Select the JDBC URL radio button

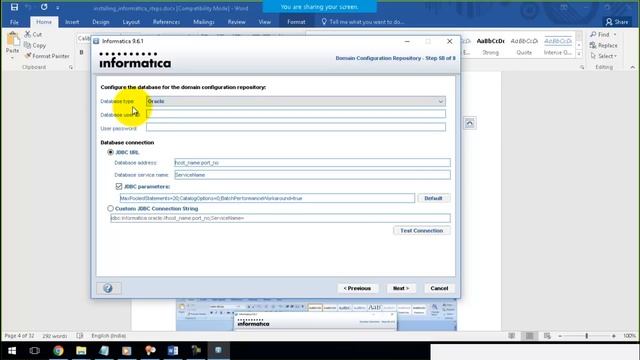pyautogui.click(x=110, y=152)
